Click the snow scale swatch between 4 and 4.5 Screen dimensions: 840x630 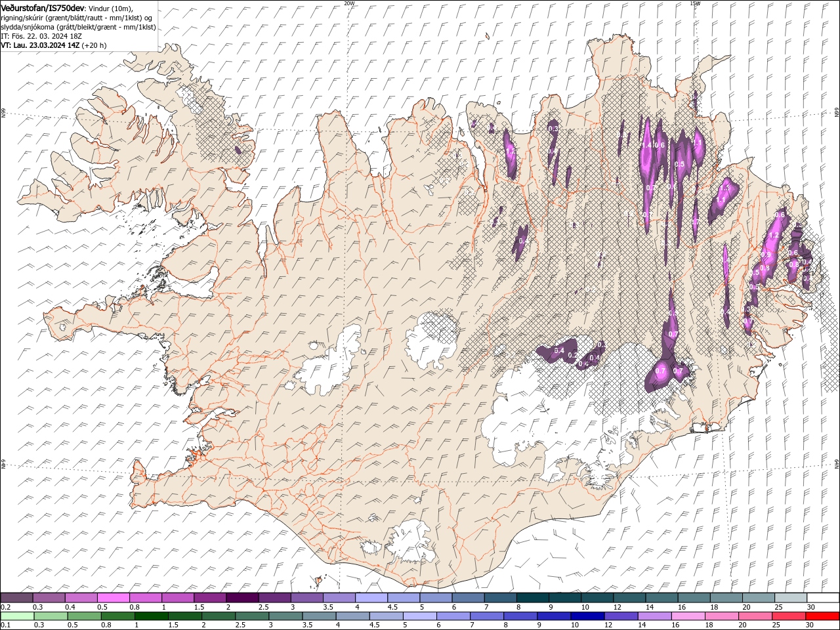click(x=371, y=598)
